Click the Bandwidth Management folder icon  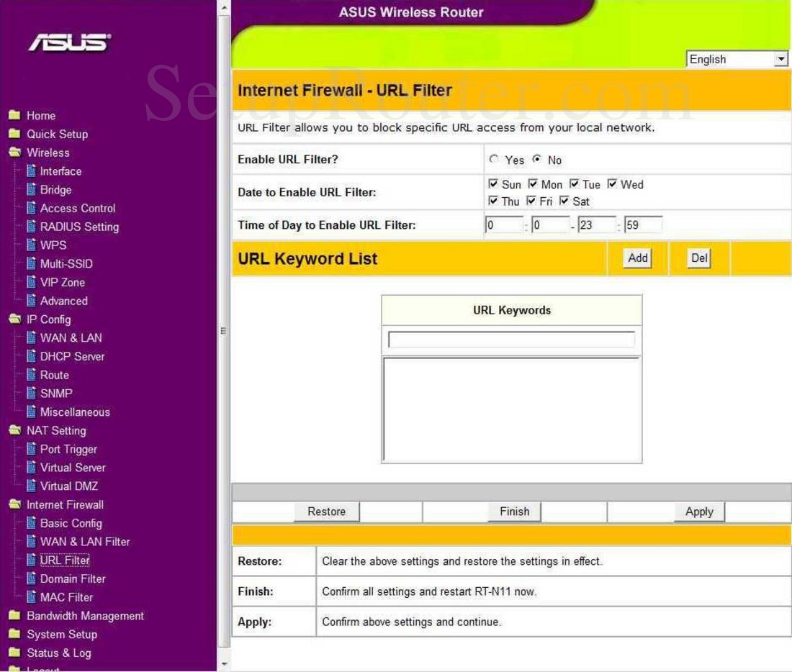[x=14, y=617]
